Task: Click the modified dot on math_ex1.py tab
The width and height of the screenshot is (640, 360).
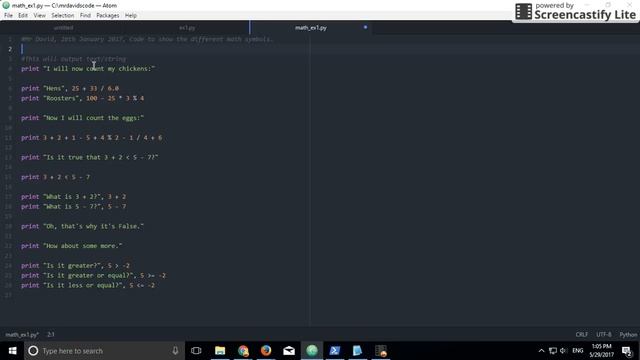Action: pyautogui.click(x=365, y=27)
